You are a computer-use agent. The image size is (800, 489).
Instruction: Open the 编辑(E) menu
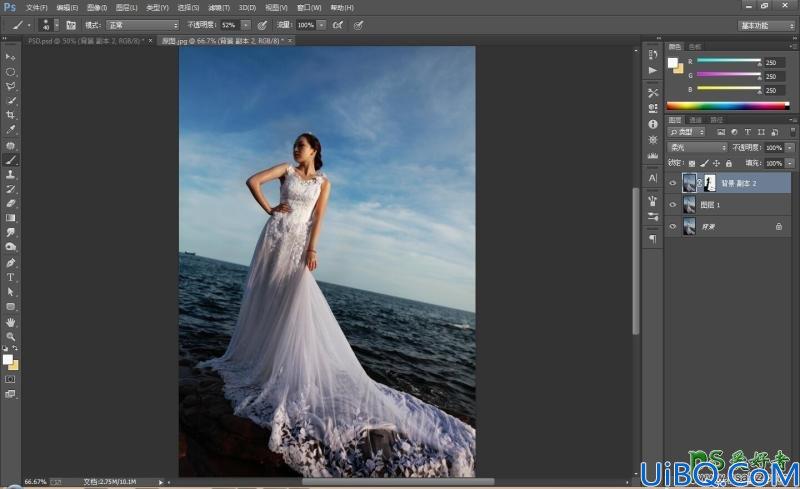click(67, 8)
